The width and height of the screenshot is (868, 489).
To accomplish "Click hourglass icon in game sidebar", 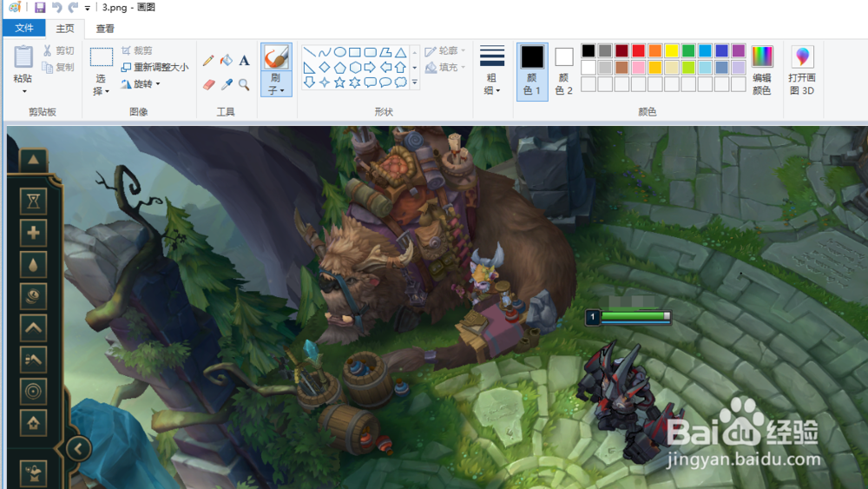I will [x=33, y=201].
